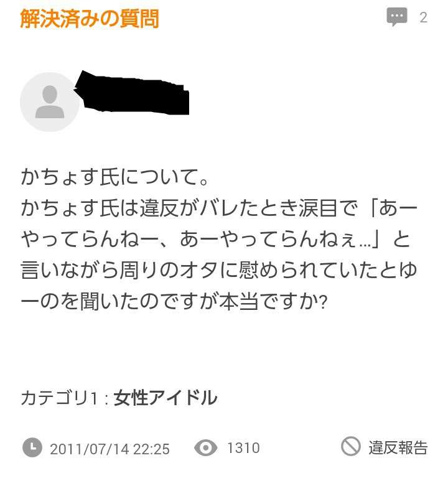Viewport: 448px width, 486px height.
Task: Click the 2011/07/14 22:25 timestamp
Action: pyautogui.click(x=110, y=449)
